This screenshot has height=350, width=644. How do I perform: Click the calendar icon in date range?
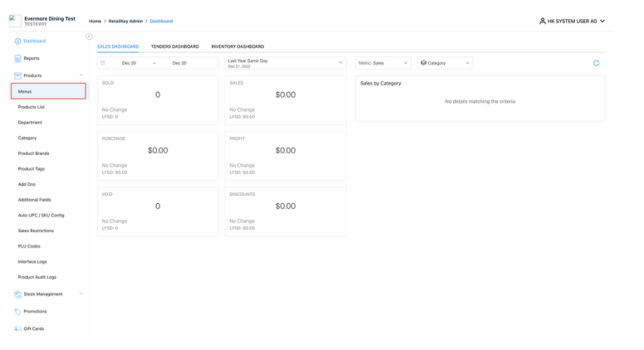104,63
